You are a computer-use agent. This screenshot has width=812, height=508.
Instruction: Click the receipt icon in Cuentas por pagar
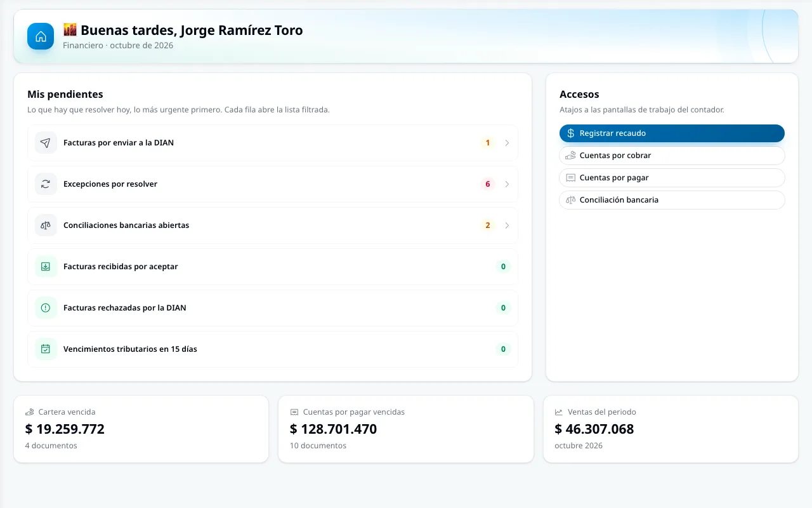coord(571,178)
